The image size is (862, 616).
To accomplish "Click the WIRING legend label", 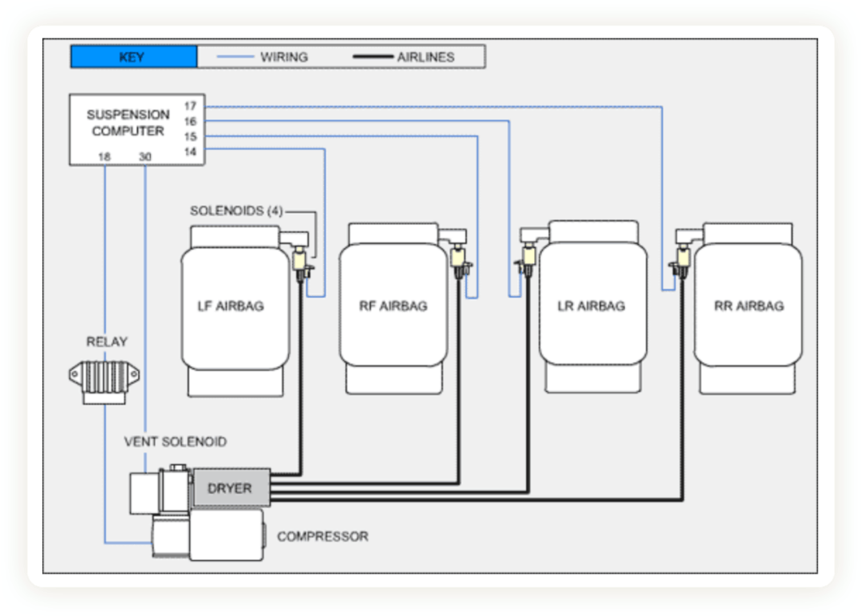I will tap(283, 57).
